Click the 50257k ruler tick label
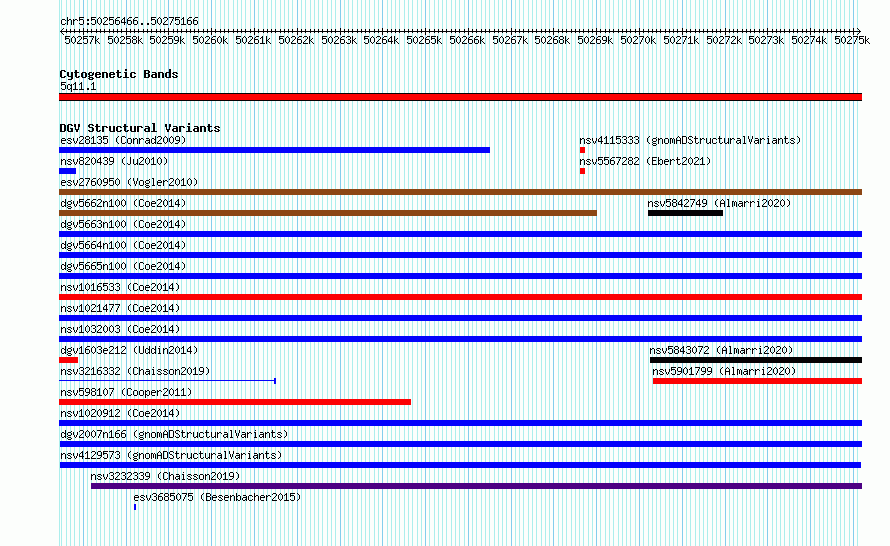 [82, 40]
